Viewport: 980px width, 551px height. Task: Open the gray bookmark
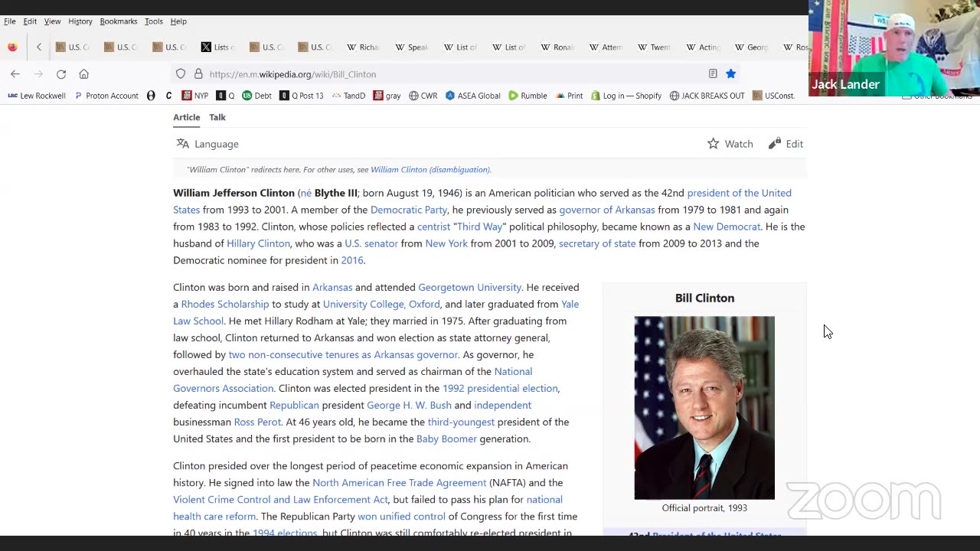click(387, 96)
